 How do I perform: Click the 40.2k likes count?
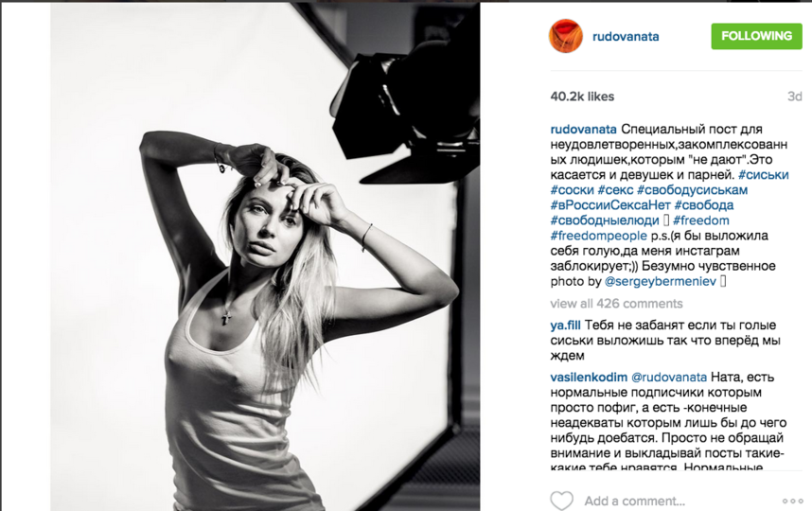[x=582, y=97]
